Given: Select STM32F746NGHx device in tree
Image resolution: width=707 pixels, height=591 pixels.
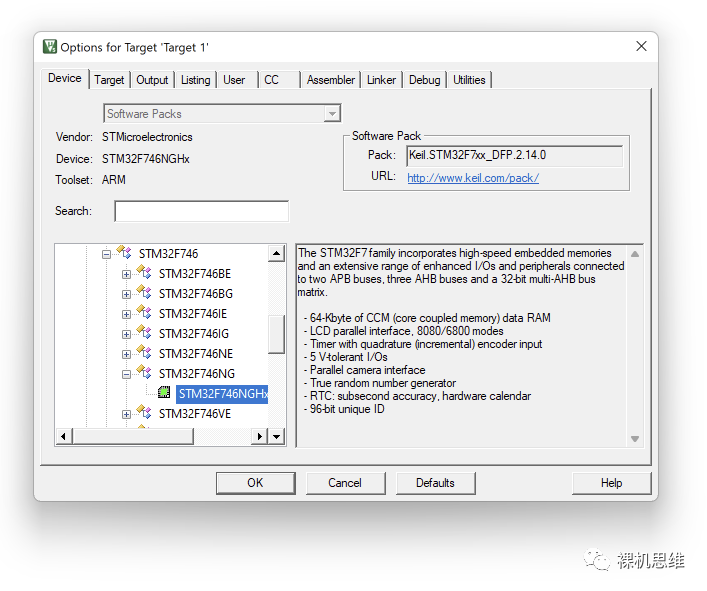Looking at the screenshot, I should (x=222, y=394).
